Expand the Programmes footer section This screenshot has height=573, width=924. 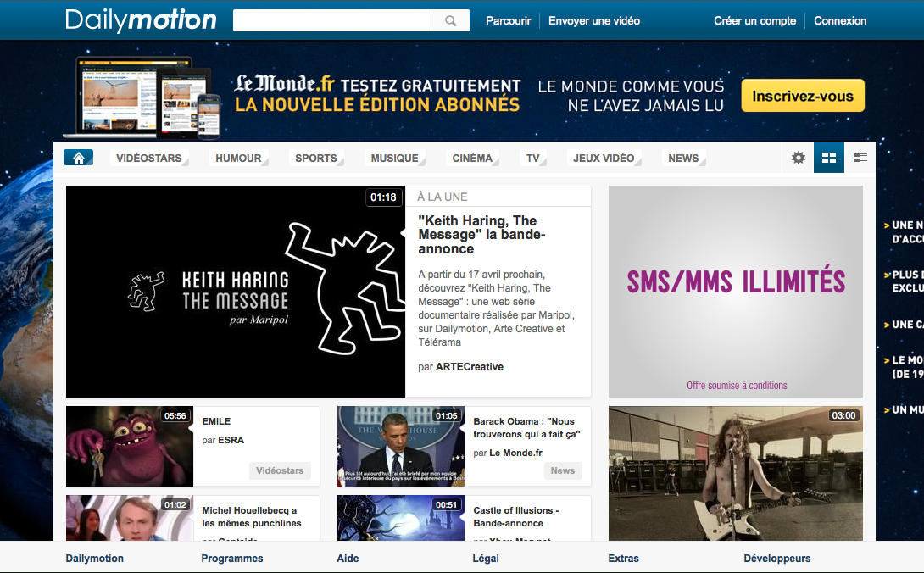coord(232,559)
